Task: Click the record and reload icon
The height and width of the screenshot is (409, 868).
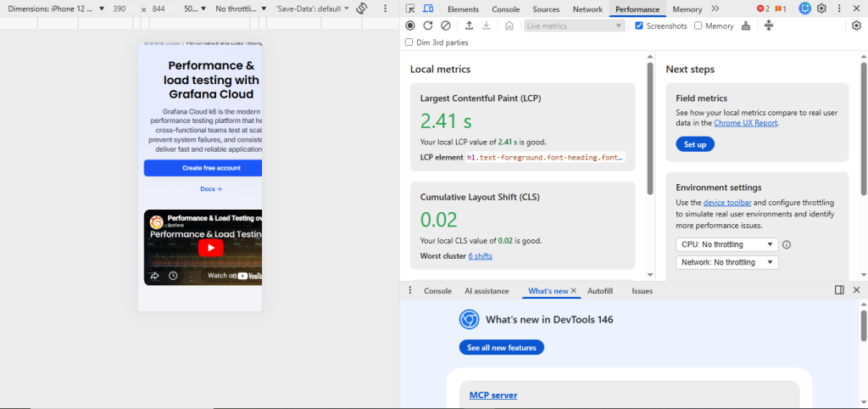Action: (428, 25)
